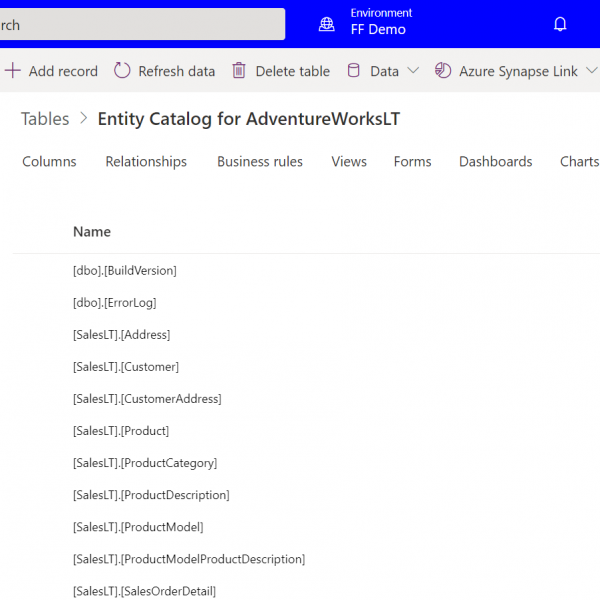This screenshot has height=600, width=600.
Task: Select the [SalesLT].[Address] row
Action: pos(121,335)
